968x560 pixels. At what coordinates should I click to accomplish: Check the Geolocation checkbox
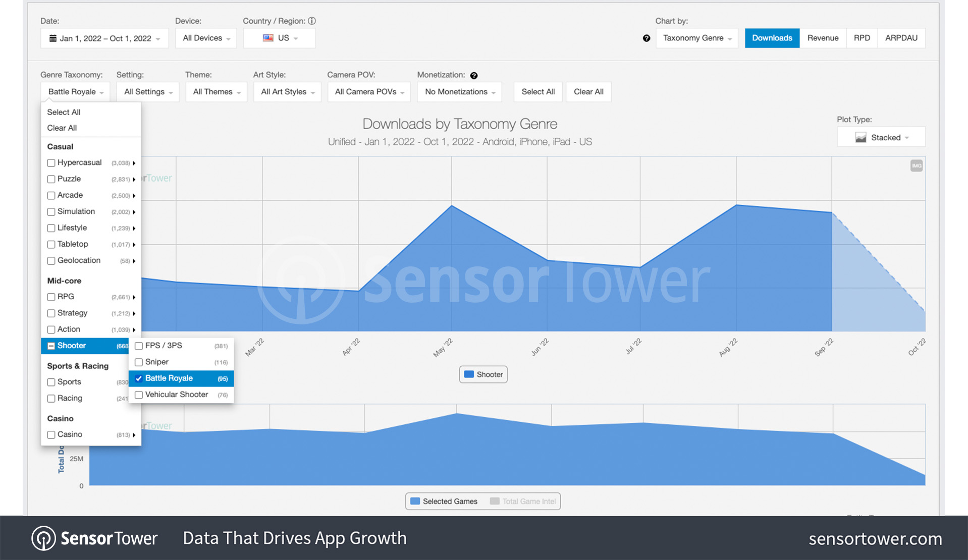51,261
